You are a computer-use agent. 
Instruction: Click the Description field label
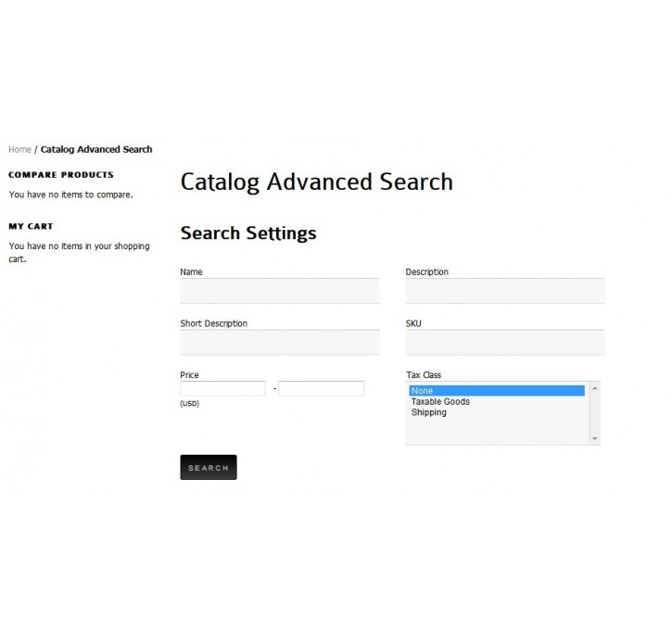coord(427,272)
